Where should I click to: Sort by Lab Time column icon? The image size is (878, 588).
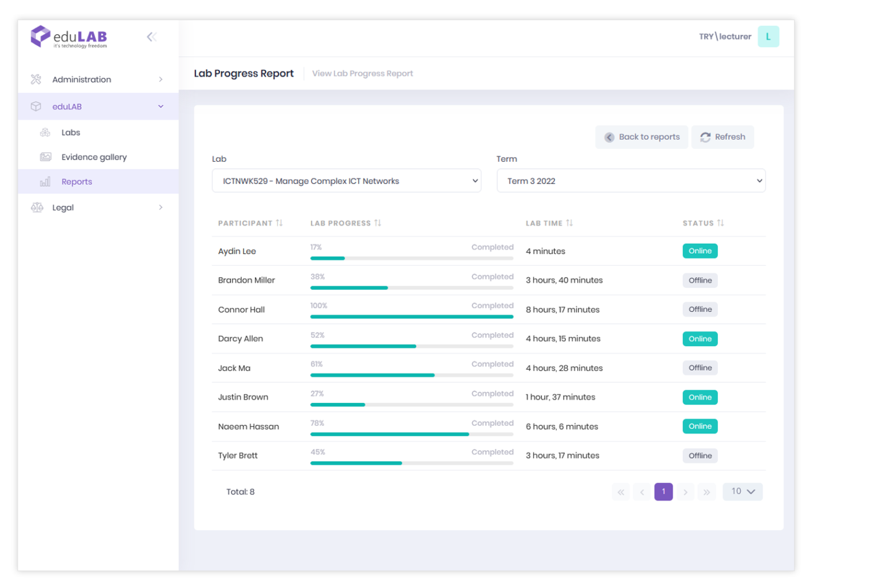[569, 223]
